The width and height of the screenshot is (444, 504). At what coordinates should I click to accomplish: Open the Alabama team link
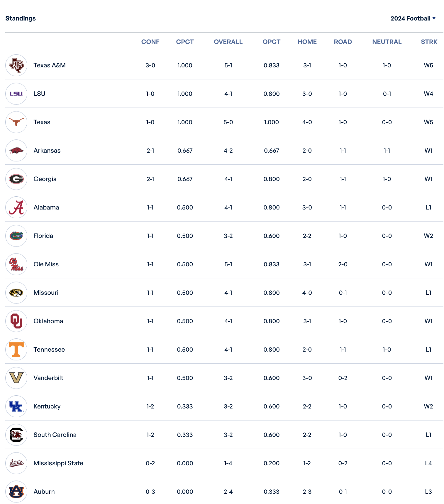(46, 207)
